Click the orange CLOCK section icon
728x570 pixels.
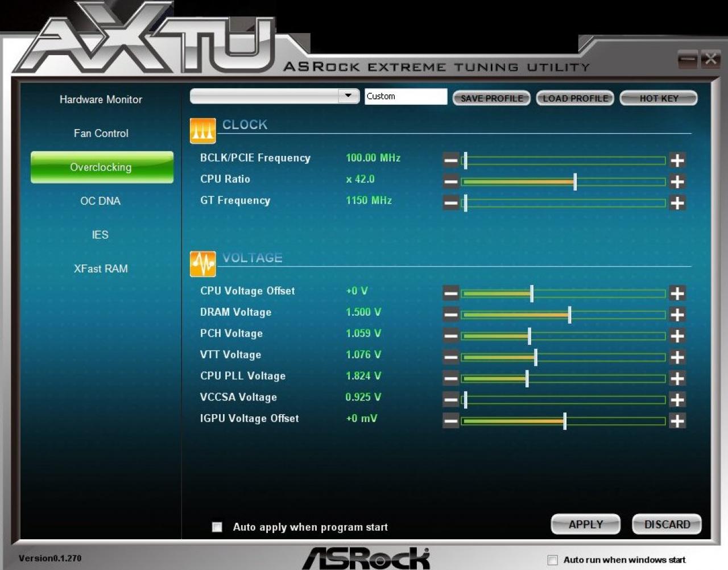pos(202,131)
